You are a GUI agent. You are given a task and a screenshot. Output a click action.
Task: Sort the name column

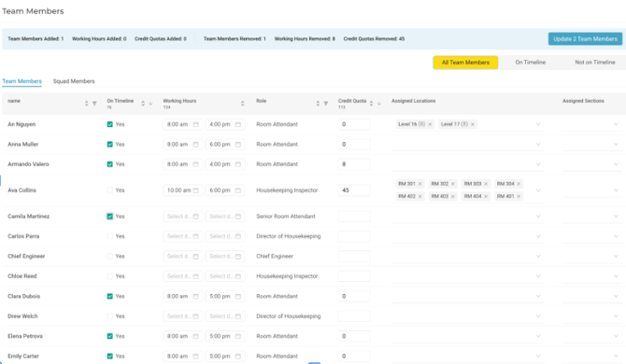tap(86, 104)
